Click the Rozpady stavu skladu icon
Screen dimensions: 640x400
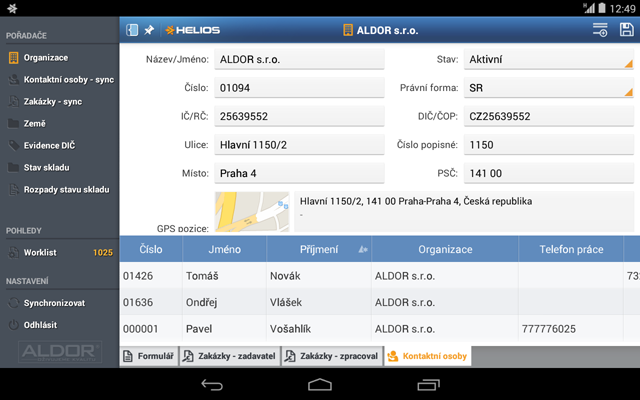(x=13, y=189)
